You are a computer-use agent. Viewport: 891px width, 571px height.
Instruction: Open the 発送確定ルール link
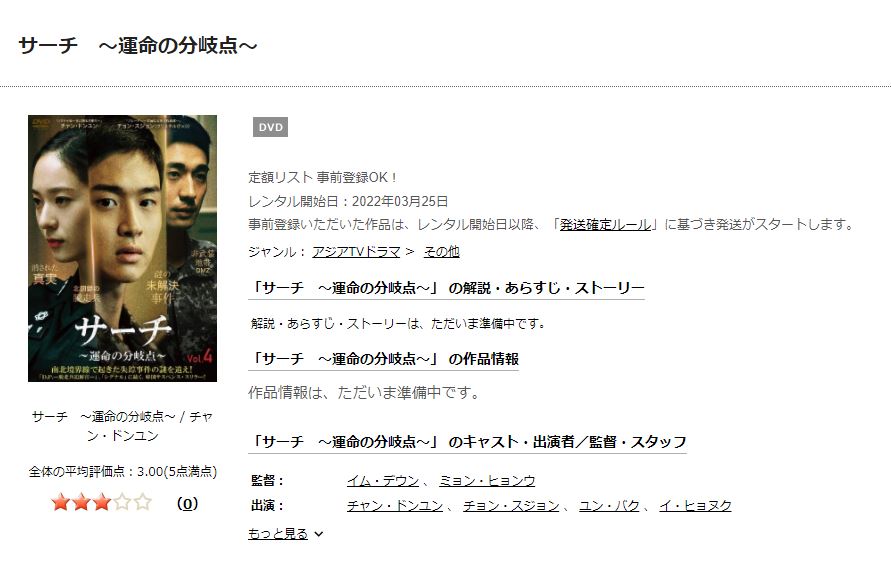click(605, 224)
